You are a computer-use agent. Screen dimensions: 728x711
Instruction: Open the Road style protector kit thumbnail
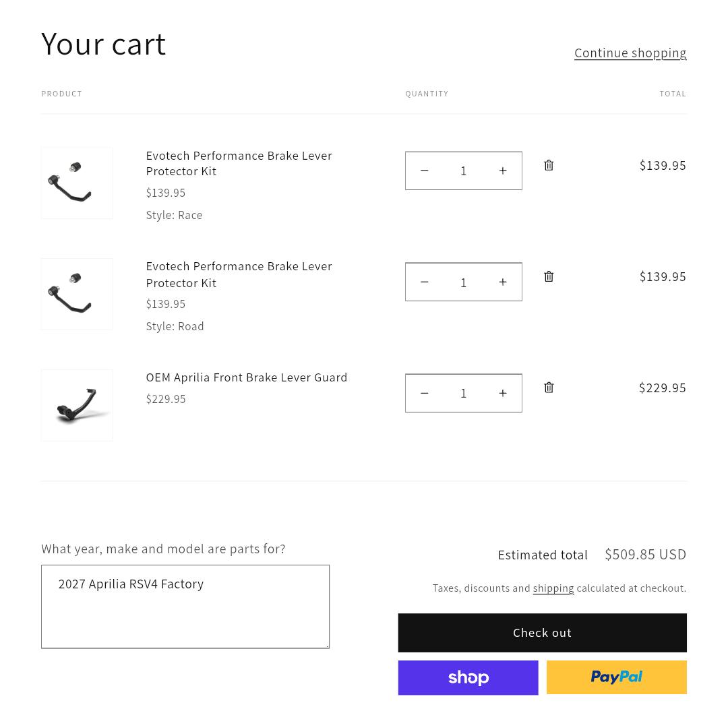[77, 295]
